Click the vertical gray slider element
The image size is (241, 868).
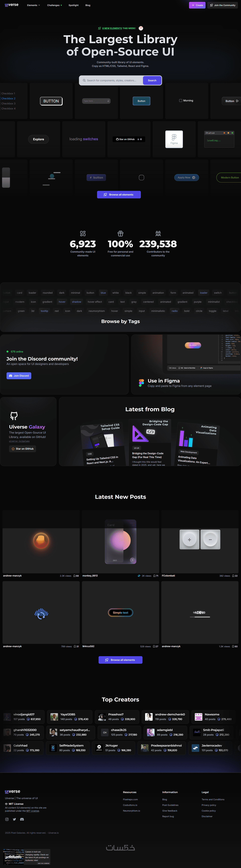pyautogui.click(x=6, y=178)
